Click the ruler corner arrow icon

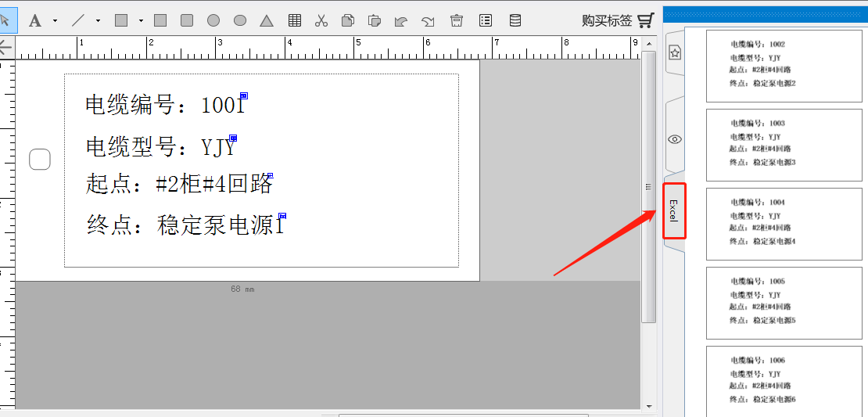click(5, 48)
